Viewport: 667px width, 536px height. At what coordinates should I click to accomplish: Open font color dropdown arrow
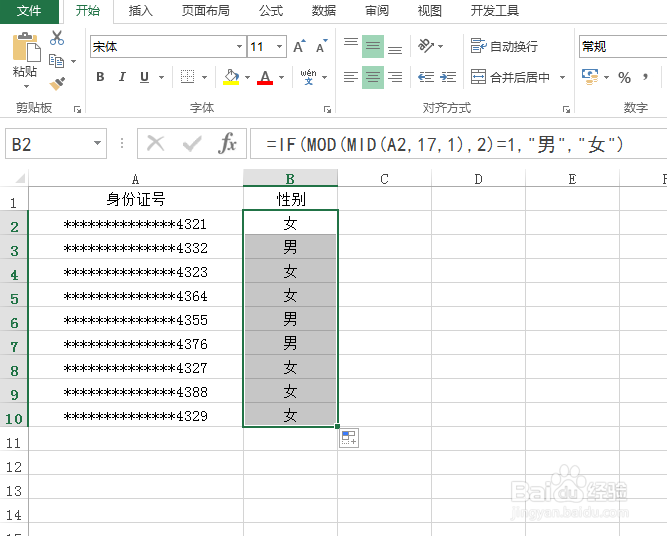[x=281, y=77]
